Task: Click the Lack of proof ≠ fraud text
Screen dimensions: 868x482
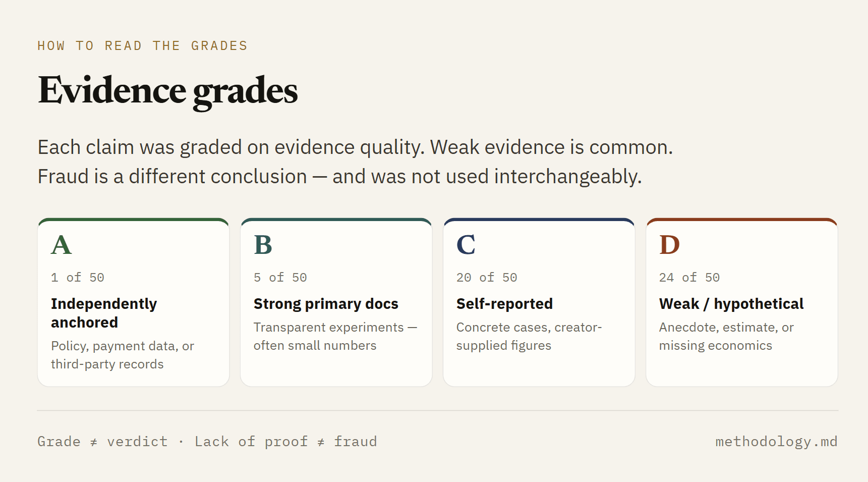Action: click(286, 442)
